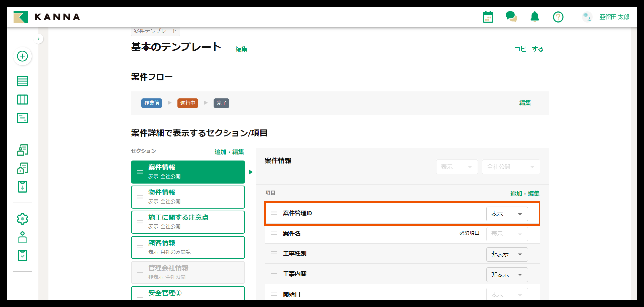Click 編集 in the 案件フロー bar
The height and width of the screenshot is (307, 644).
525,103
